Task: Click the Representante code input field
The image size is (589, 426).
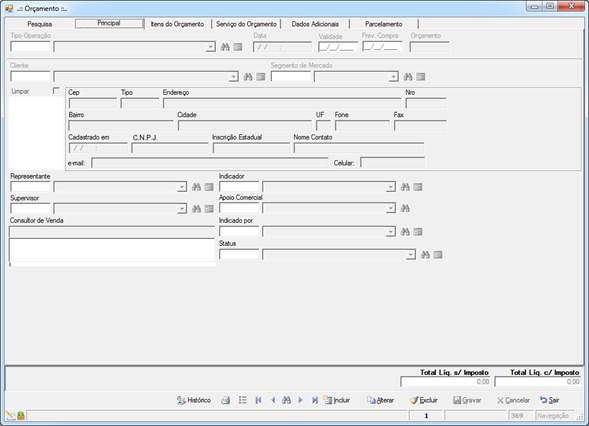Action: point(30,187)
